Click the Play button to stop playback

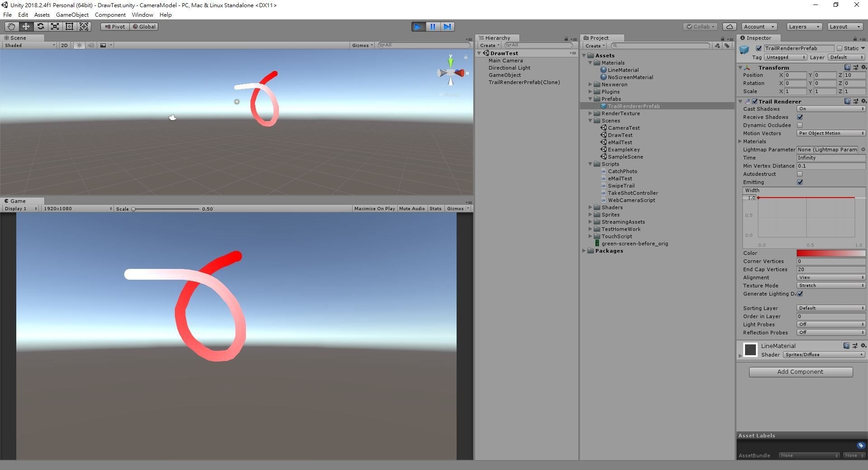417,27
